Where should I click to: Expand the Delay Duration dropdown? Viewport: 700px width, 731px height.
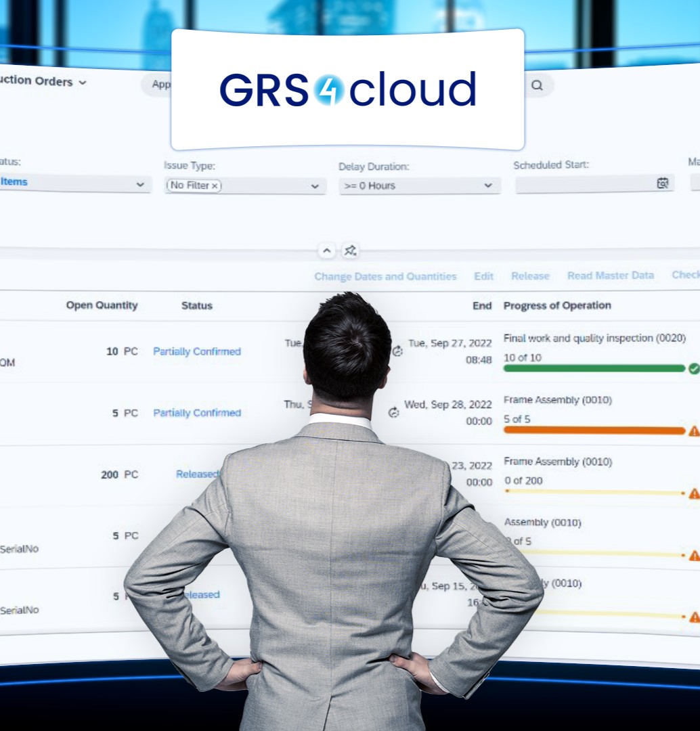click(x=488, y=185)
